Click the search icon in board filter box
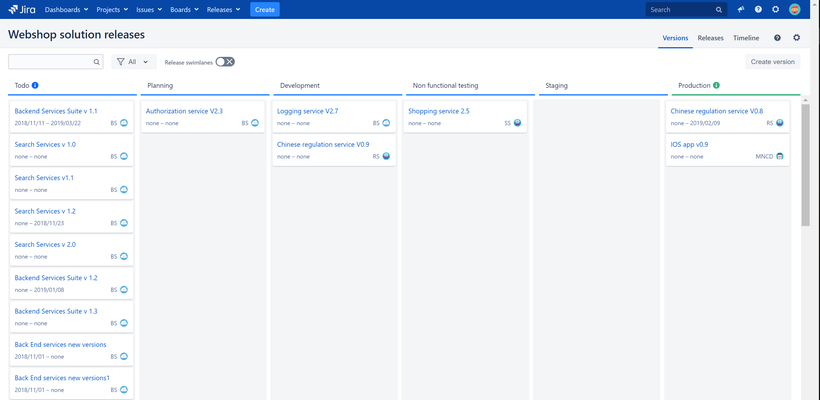820x400 pixels. [x=96, y=62]
